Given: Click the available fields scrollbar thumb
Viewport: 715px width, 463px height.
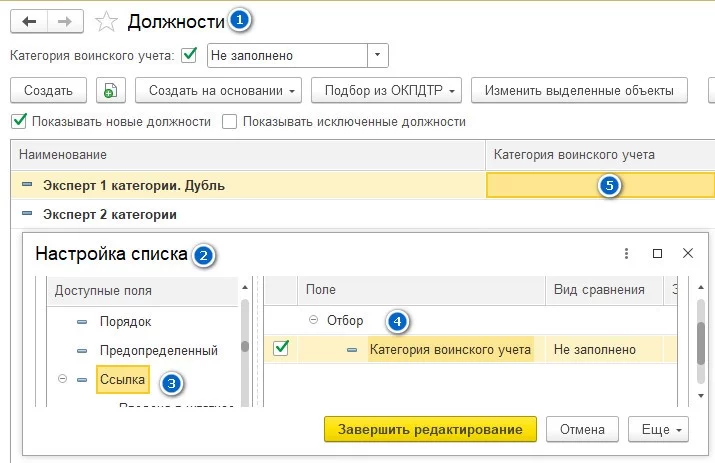Looking at the screenshot, I should [x=245, y=347].
